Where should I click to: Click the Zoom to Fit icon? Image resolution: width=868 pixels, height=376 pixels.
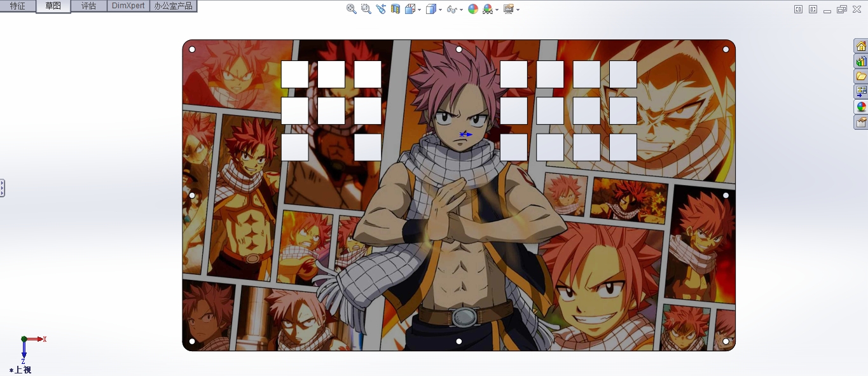click(x=352, y=9)
